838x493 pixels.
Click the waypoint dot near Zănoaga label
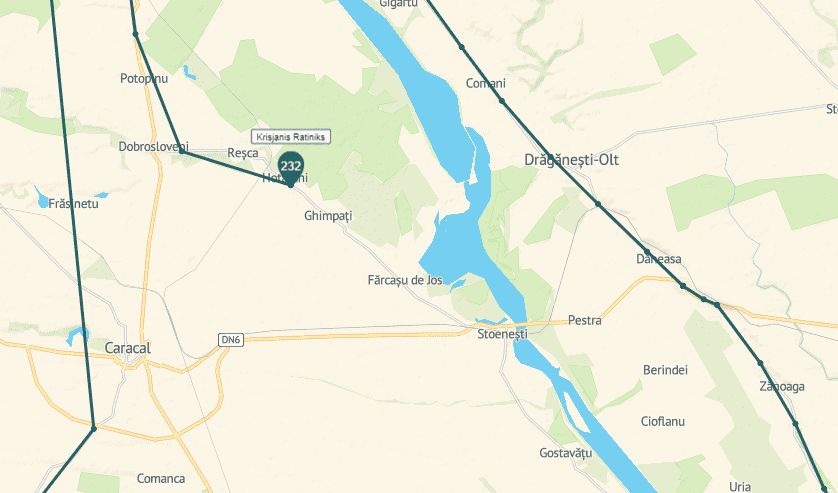pos(760,363)
